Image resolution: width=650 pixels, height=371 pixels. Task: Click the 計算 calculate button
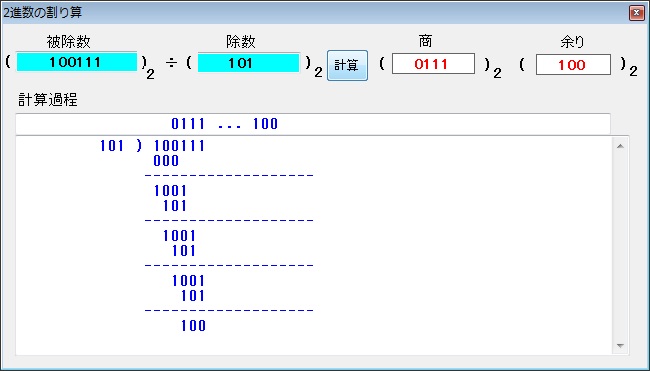coord(347,65)
